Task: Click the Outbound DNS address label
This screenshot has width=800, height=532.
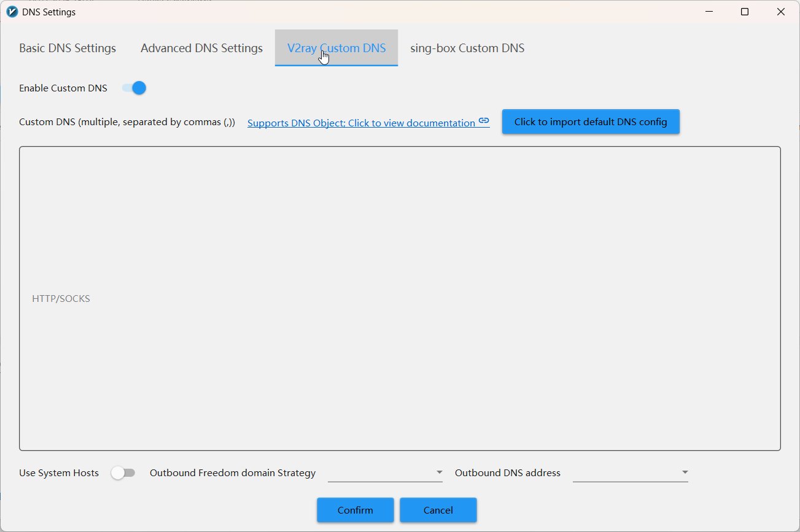Action: 508,473
